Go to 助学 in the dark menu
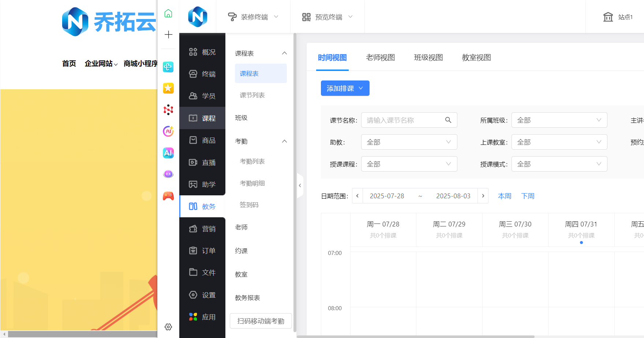 click(202, 184)
